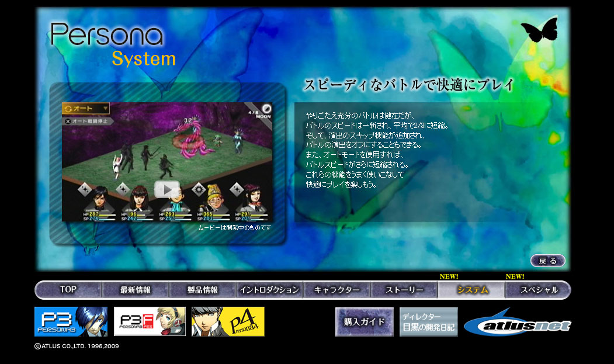614x364 pixels.
Task: Open the スペシャル tab
Action: (x=538, y=290)
